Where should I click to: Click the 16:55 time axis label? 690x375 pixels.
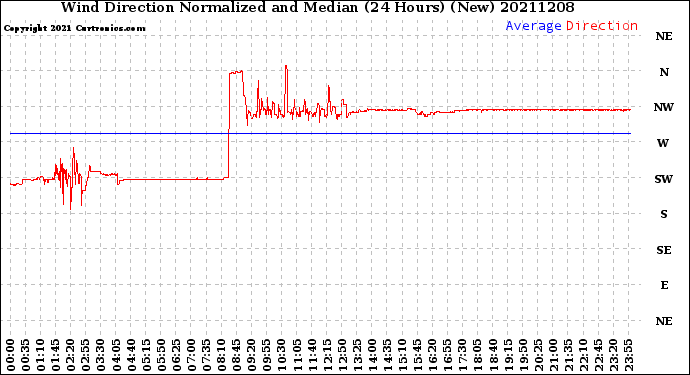[448, 355]
